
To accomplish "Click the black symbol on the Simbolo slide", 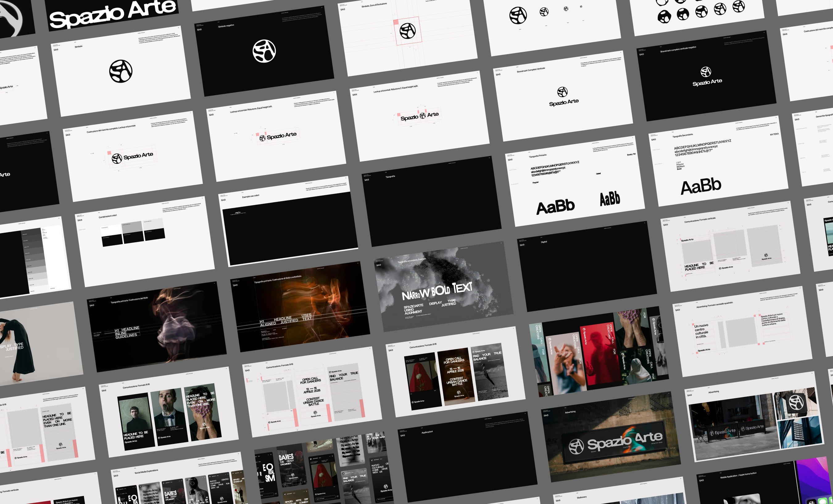I will tap(121, 71).
